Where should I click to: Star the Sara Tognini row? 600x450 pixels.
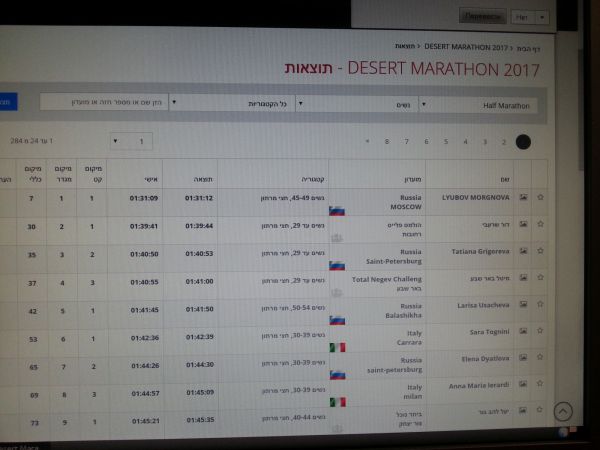pyautogui.click(x=540, y=331)
